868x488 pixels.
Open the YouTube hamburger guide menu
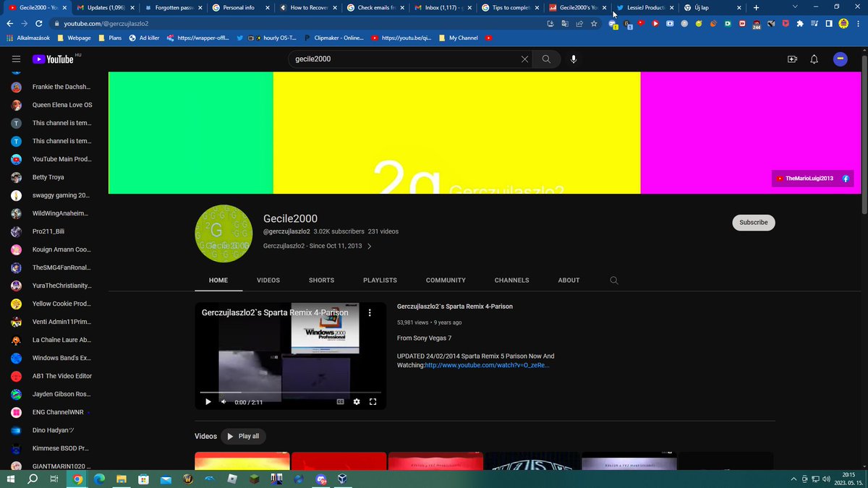pos(16,59)
